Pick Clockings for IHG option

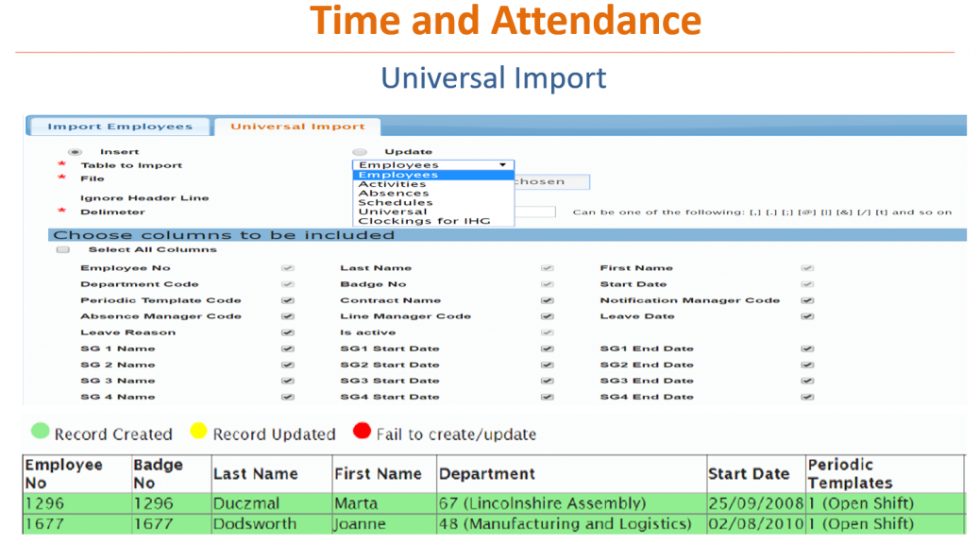[424, 221]
